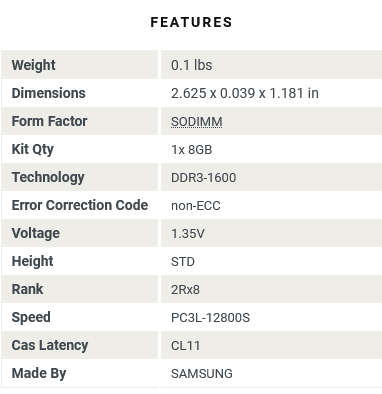Screen dimensions: 382x394
Task: Select the 1.35V value
Action: tap(188, 233)
